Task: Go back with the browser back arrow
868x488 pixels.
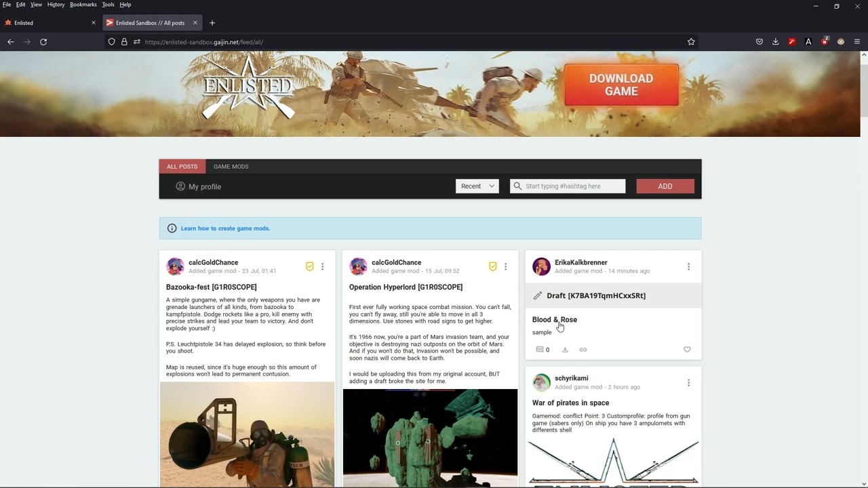Action: tap(11, 42)
